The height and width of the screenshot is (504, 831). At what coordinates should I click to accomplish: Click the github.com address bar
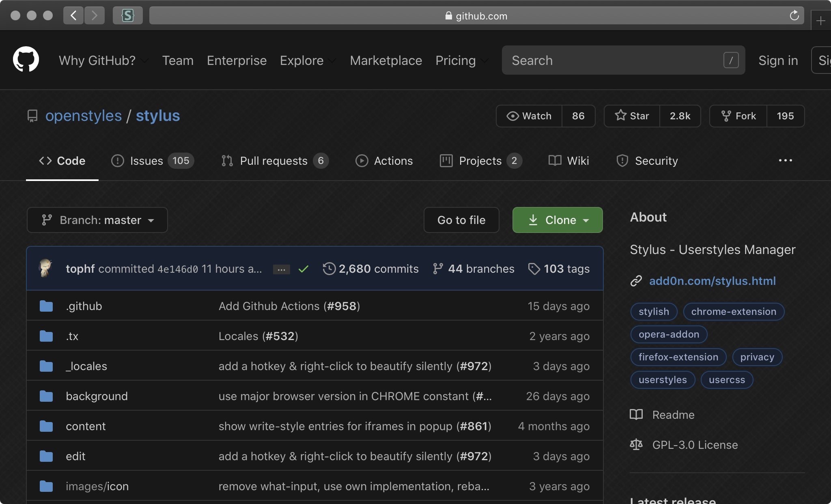tap(476, 15)
